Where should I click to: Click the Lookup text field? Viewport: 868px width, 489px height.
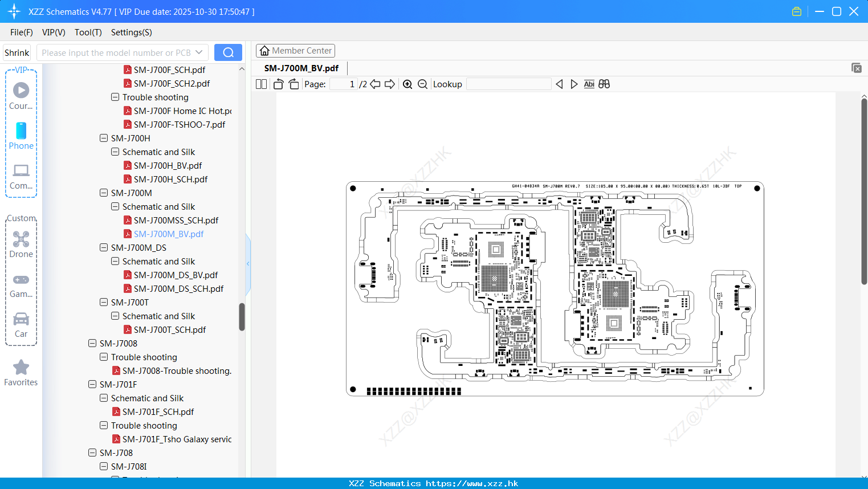point(509,84)
